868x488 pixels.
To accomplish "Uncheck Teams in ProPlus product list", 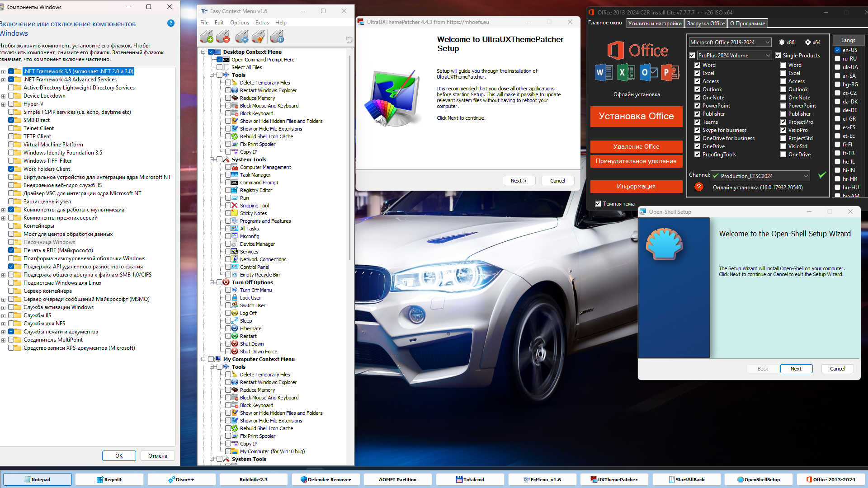I will [x=698, y=122].
